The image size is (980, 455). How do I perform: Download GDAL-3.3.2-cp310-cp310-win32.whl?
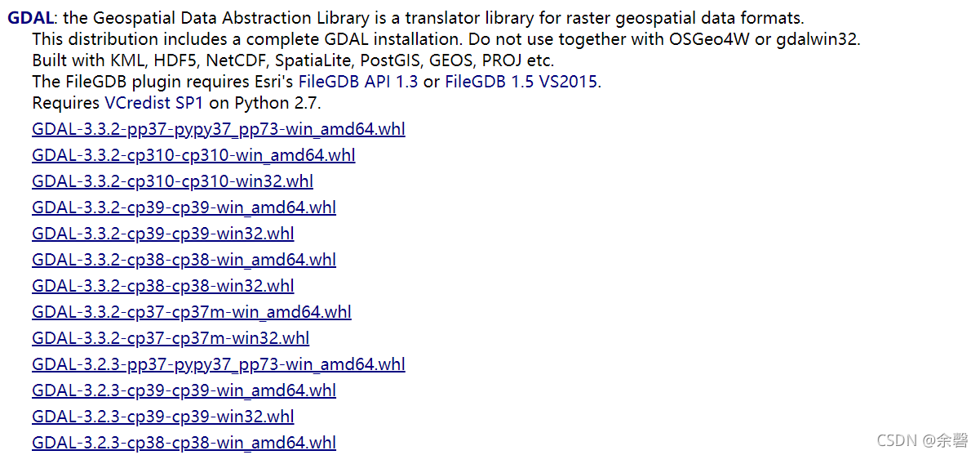[172, 181]
